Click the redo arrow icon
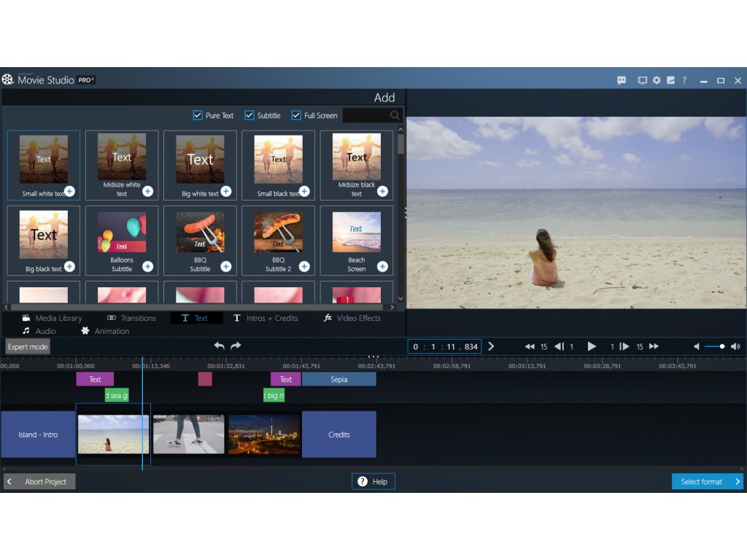 (x=236, y=346)
